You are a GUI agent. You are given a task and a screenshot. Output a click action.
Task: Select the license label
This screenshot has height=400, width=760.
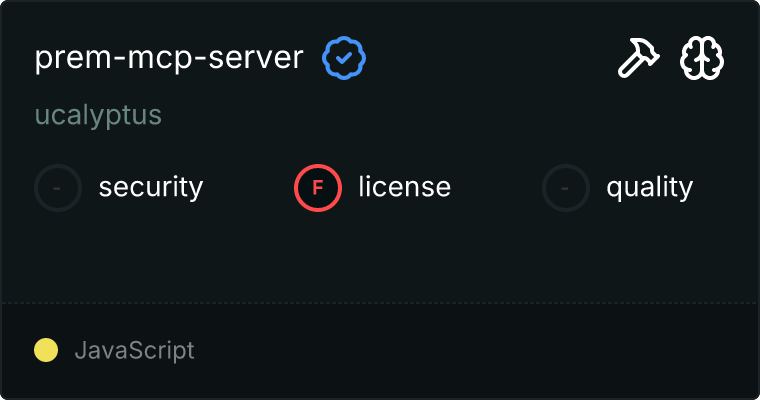[x=404, y=187]
